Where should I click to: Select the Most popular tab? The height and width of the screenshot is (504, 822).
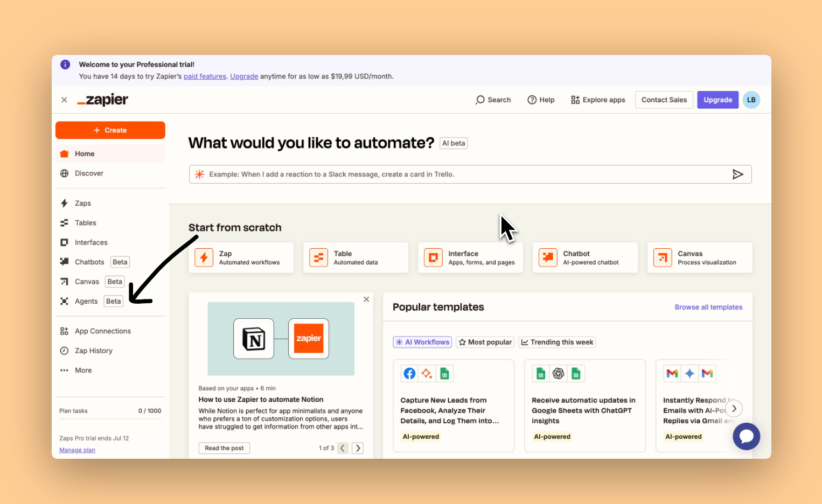coord(485,342)
